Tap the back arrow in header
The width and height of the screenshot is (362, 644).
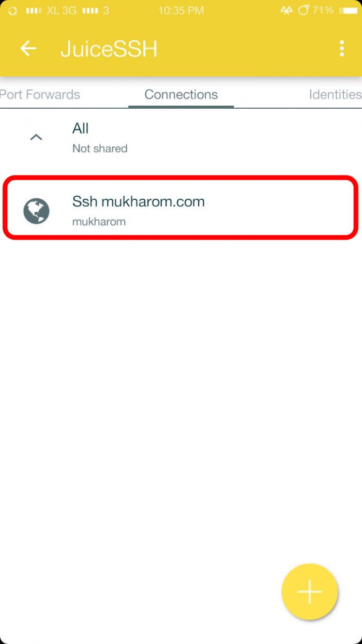click(x=28, y=49)
